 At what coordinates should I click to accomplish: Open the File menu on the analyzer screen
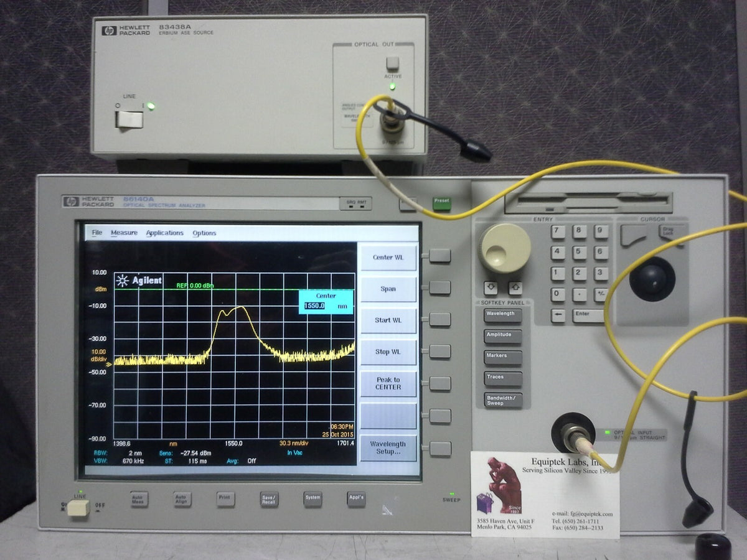coord(96,233)
